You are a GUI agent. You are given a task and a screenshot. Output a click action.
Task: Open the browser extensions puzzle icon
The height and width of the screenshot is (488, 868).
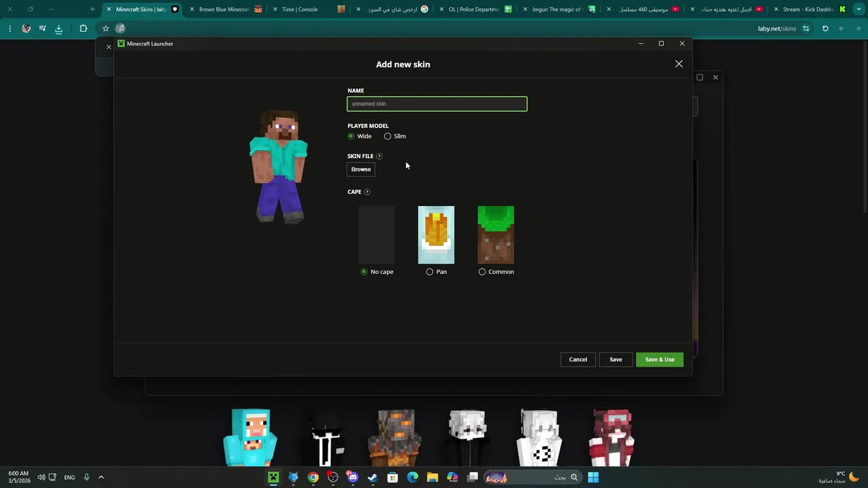click(x=83, y=28)
